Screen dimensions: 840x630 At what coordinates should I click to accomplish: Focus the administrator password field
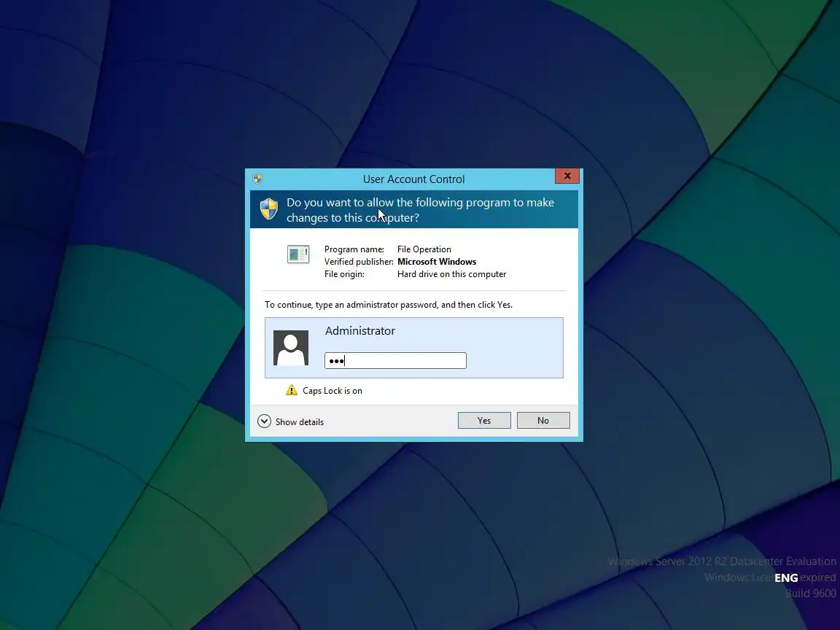pos(395,360)
